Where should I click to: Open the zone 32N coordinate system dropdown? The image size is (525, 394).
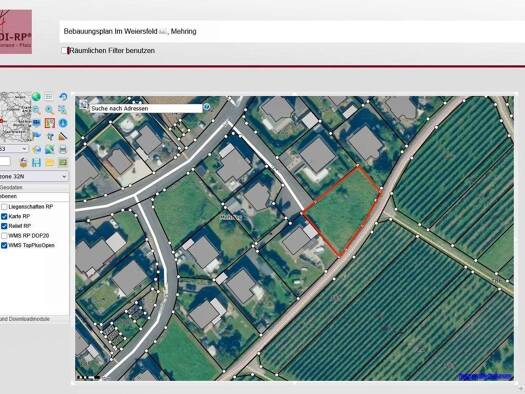34,176
